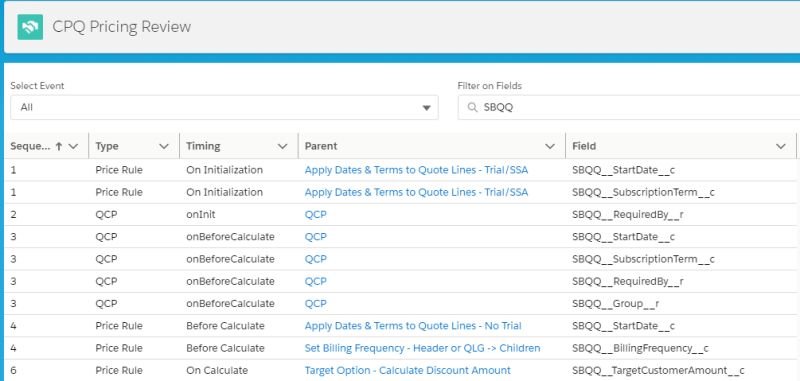
Task: Click the Filter on Fields search box
Action: [629, 108]
